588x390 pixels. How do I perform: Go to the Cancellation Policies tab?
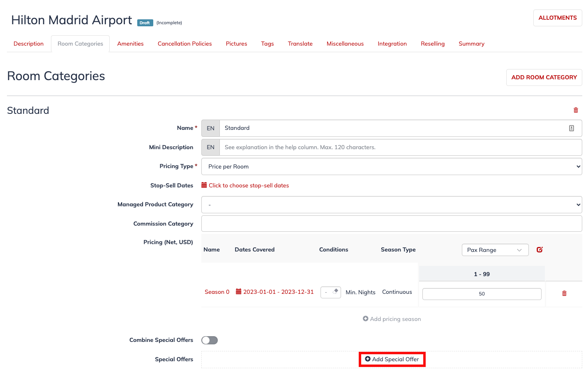click(184, 44)
